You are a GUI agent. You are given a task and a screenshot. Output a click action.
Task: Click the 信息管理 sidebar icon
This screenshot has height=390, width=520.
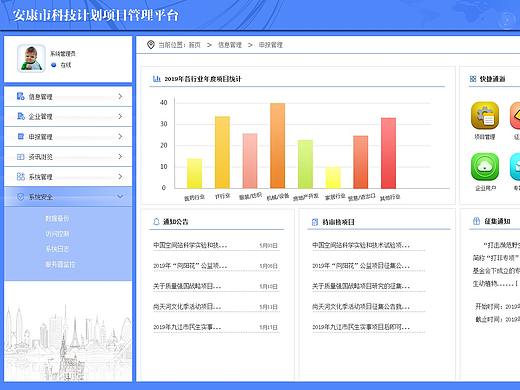(x=20, y=96)
